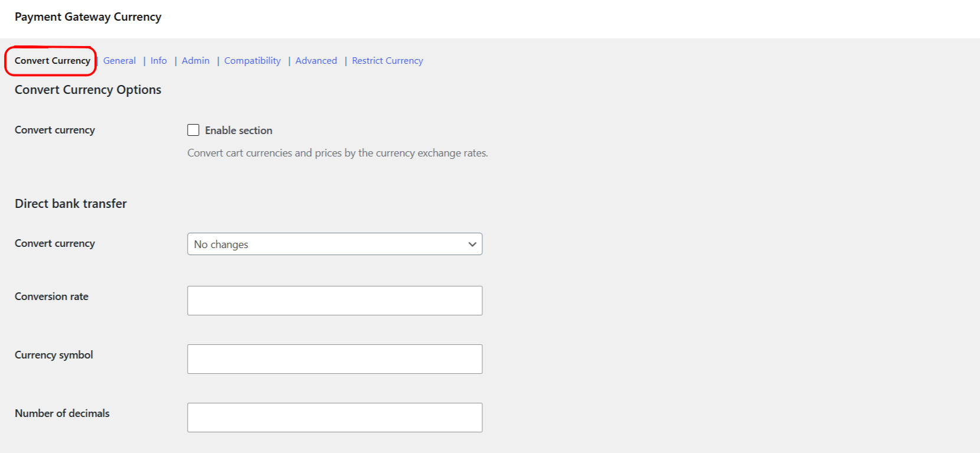Open the Compatibility tab
Screen dimensions: 980x453
[253, 61]
